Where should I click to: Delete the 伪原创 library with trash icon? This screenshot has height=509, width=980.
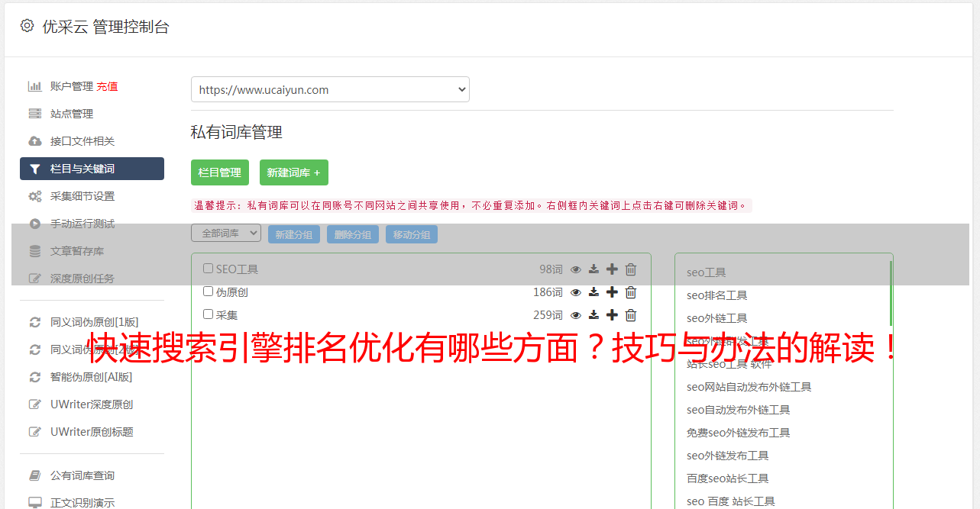(x=631, y=292)
